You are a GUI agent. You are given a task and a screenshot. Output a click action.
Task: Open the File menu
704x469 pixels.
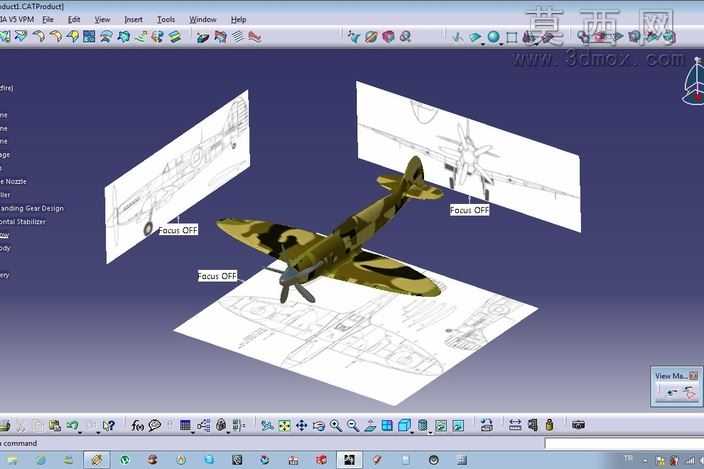tap(48, 20)
